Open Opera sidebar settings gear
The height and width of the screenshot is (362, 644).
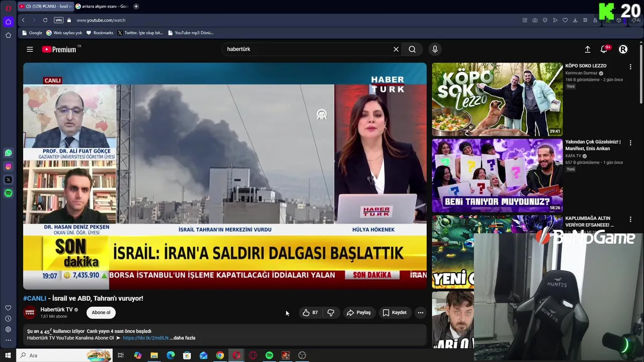tap(8, 329)
